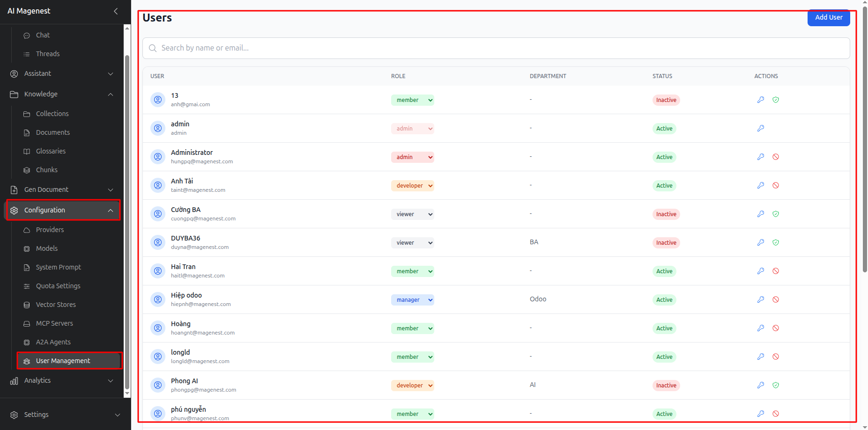
Task: Click the key icon in admin row
Action: [761, 128]
